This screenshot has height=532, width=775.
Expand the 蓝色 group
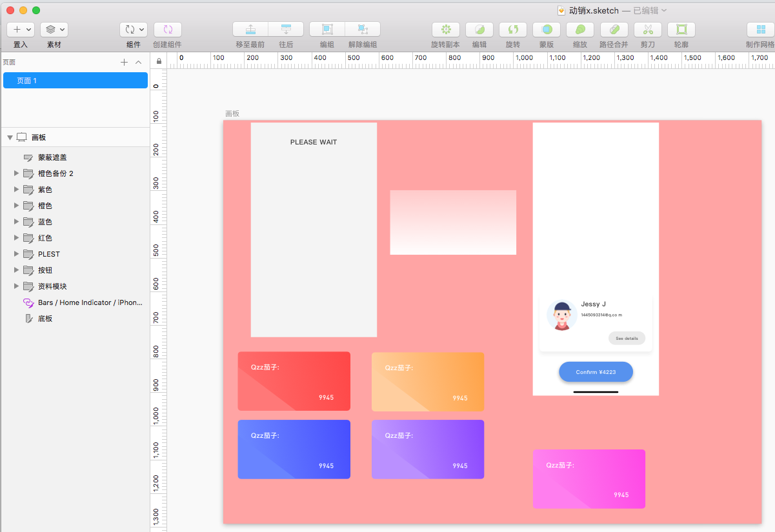(17, 222)
